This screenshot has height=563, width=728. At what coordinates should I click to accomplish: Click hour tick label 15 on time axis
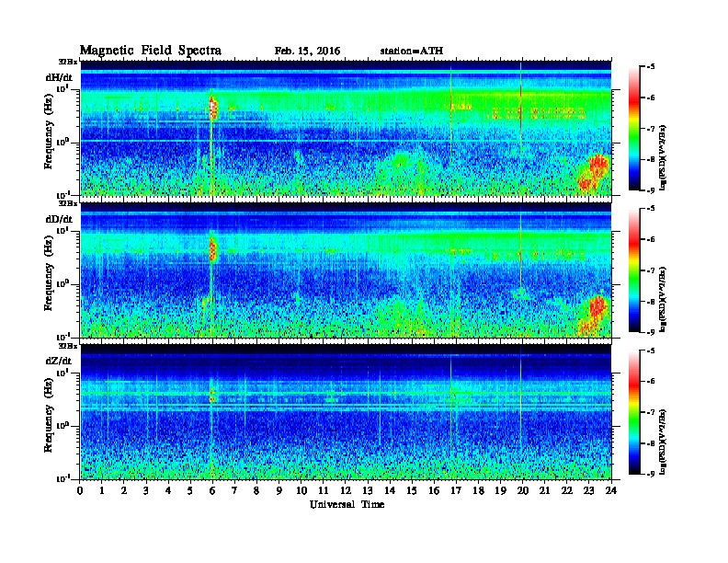[x=412, y=490]
